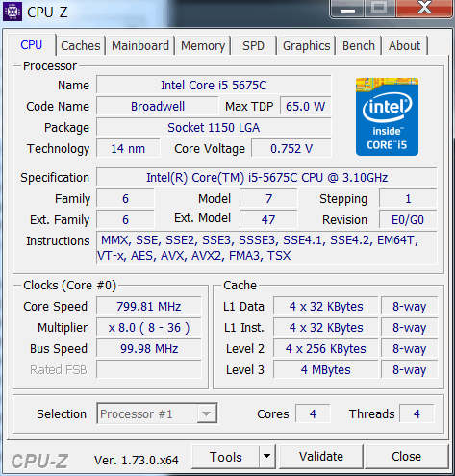
Task: Click the Core Voltage value 0.752 V
Action: coord(291,149)
